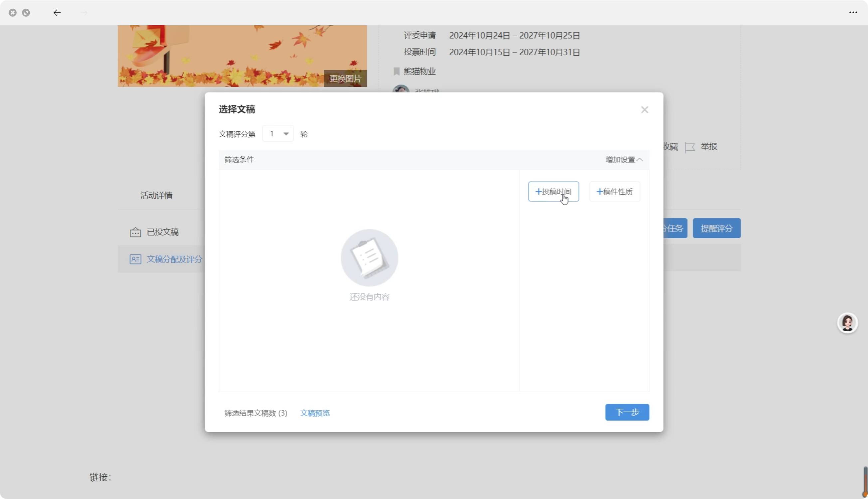Click the 提醒评分 button
Viewport: 868px width, 499px height.
(x=717, y=228)
